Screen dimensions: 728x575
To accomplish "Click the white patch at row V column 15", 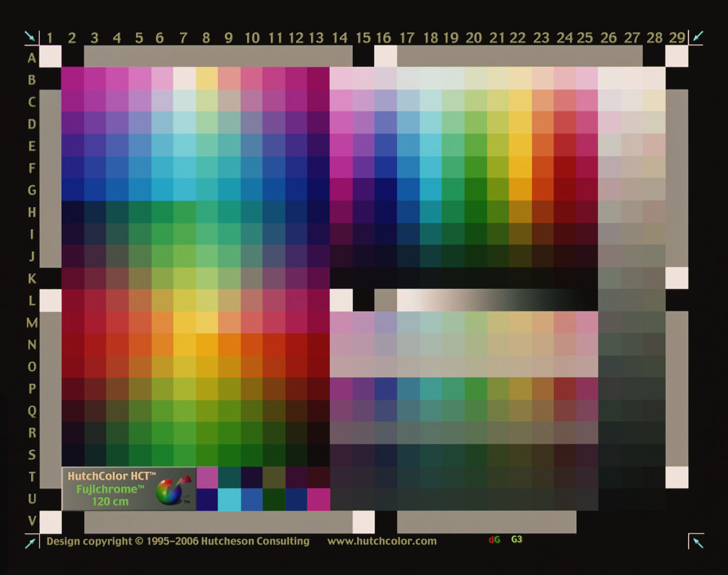I will 363,522.
